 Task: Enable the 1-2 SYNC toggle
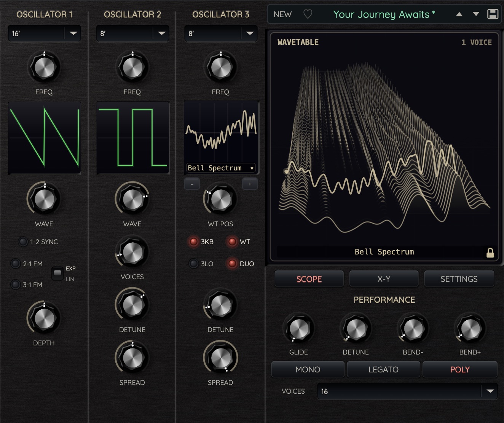pos(23,242)
